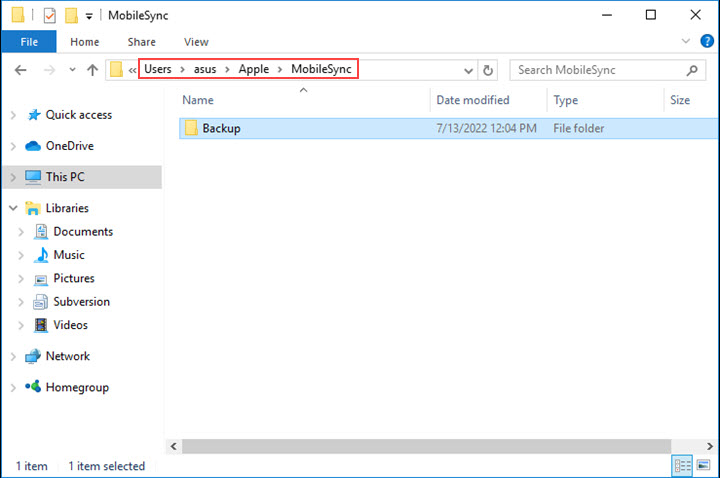
Task: Select Quick access in the sidebar
Action: (79, 115)
